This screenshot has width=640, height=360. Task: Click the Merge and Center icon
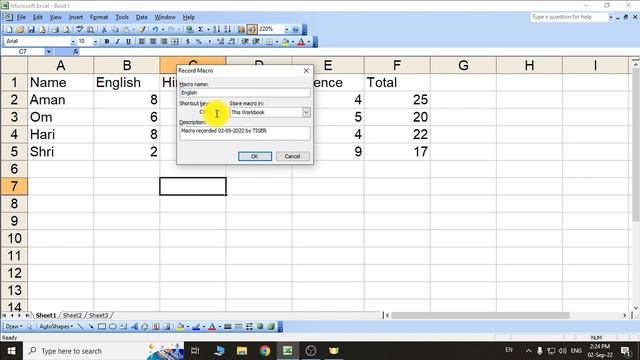[x=174, y=41]
